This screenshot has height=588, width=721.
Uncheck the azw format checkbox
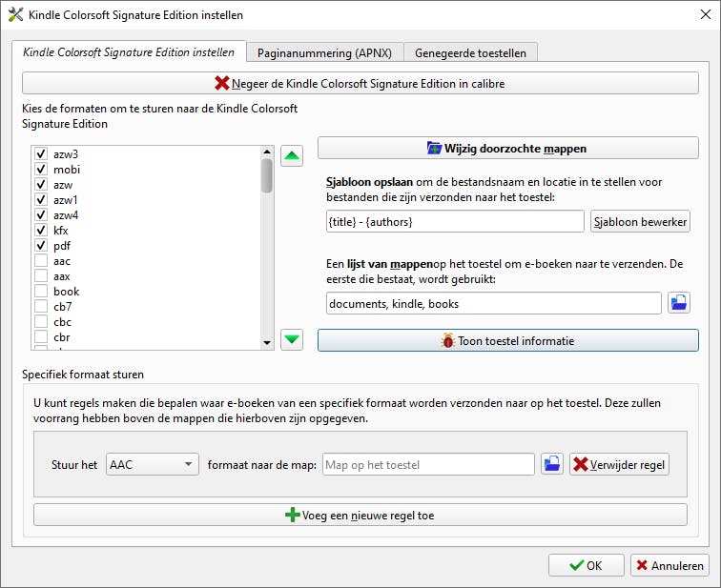click(41, 184)
